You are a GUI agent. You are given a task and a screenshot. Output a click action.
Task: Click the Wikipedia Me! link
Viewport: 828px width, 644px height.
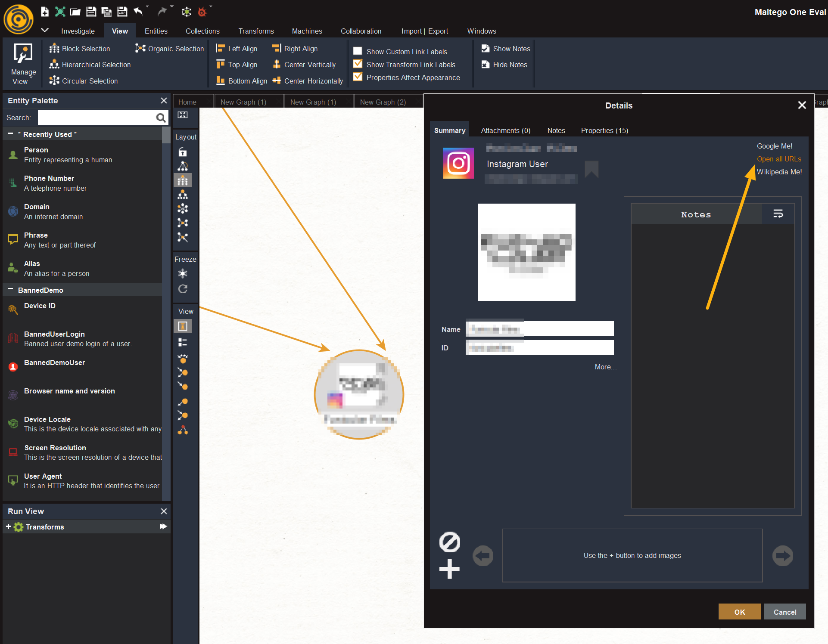tap(779, 172)
